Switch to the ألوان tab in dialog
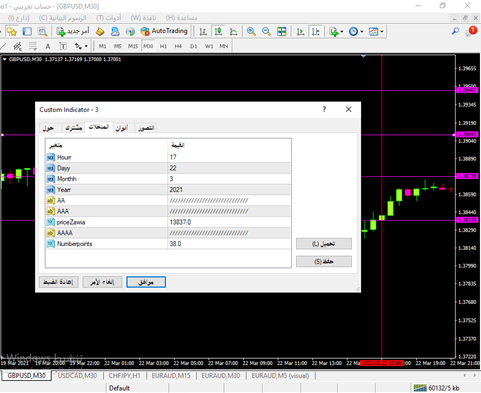Viewport: 481px width, 393px height. coord(122,128)
